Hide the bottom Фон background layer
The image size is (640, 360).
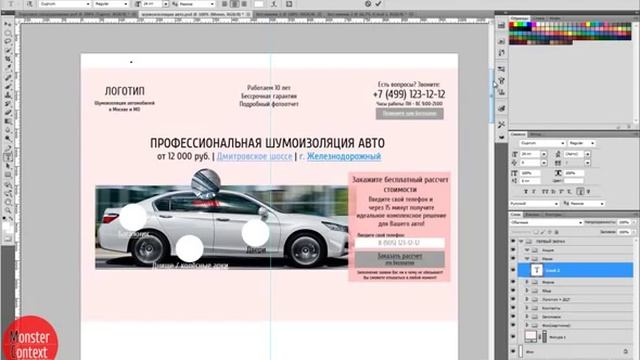click(513, 351)
